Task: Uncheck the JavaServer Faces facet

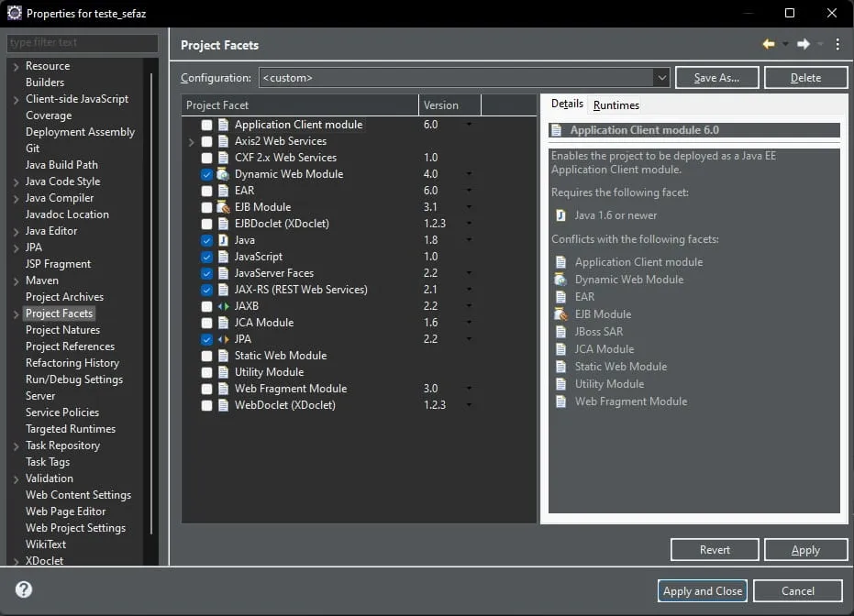Action: pyautogui.click(x=206, y=273)
